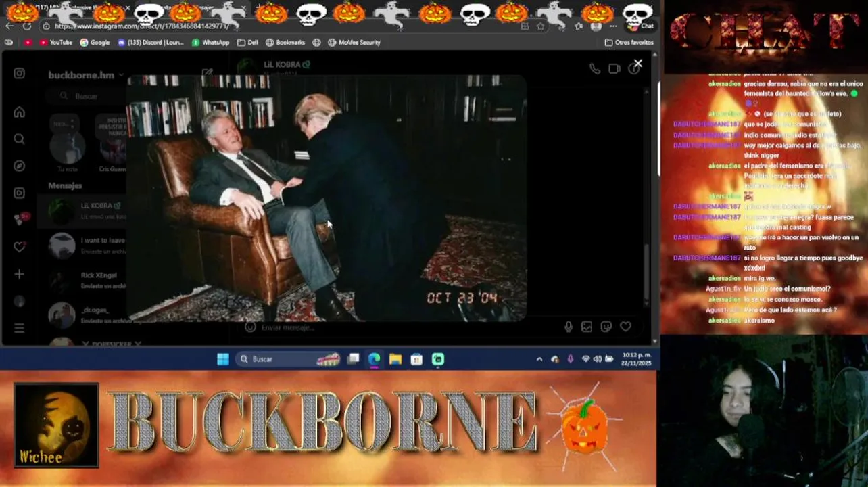Click the Create plus icon
868x487 pixels.
20,274
